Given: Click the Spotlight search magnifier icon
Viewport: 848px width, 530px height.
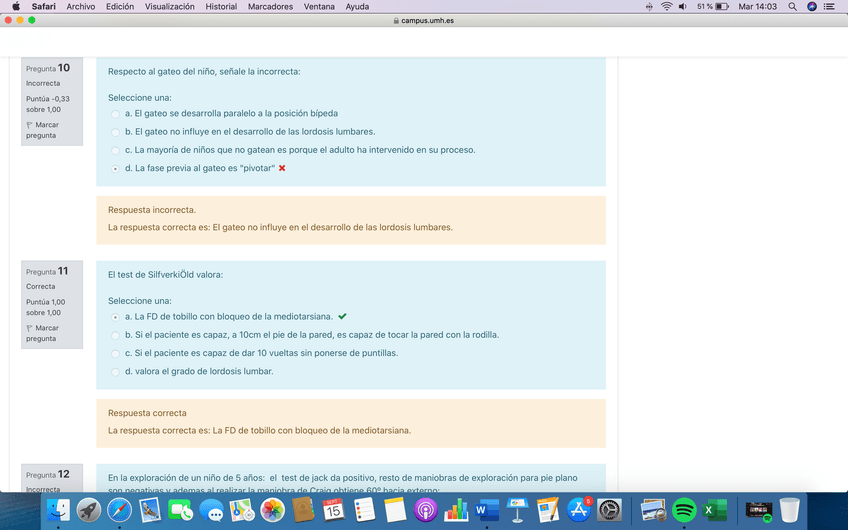Looking at the screenshot, I should tap(792, 7).
